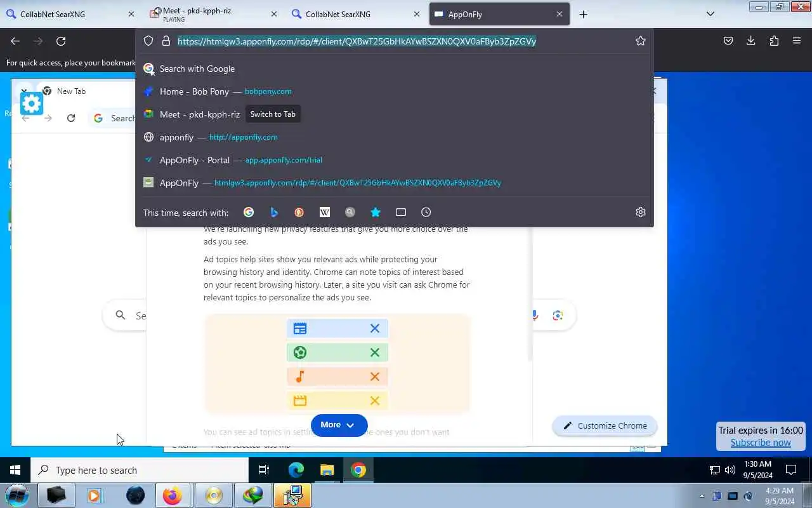Screen dimensions: 812x508
Task: Open the media player taskbar icon
Action: [x=95, y=495]
